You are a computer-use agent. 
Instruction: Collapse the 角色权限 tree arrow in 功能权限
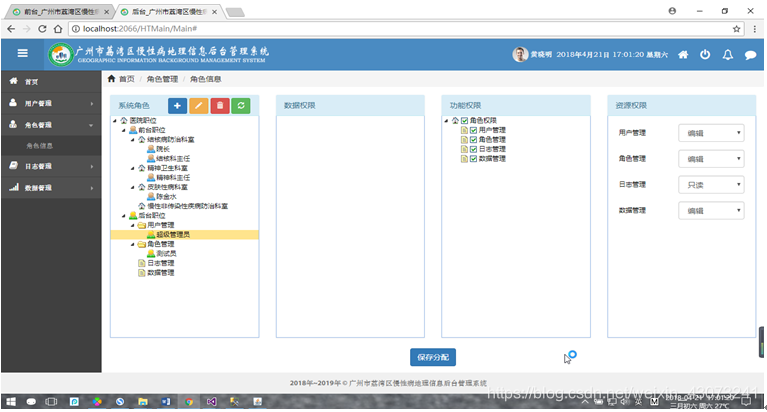(x=446, y=120)
